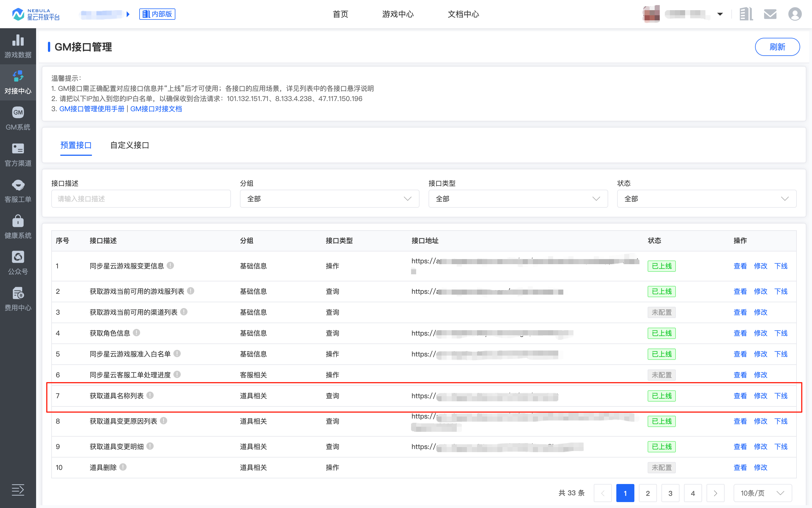Open the mail envelope icon

(x=770, y=14)
